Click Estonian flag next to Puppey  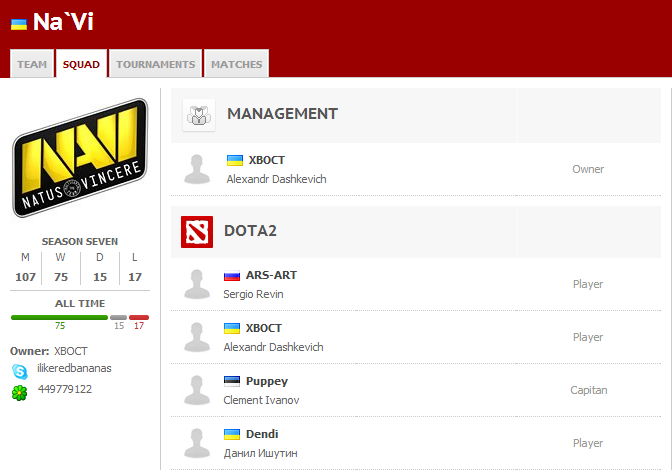click(232, 381)
